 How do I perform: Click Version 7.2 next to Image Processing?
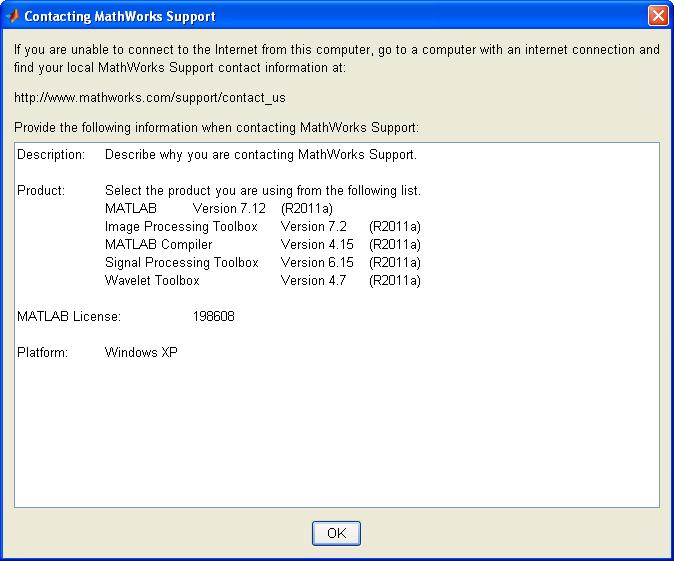pos(313,227)
